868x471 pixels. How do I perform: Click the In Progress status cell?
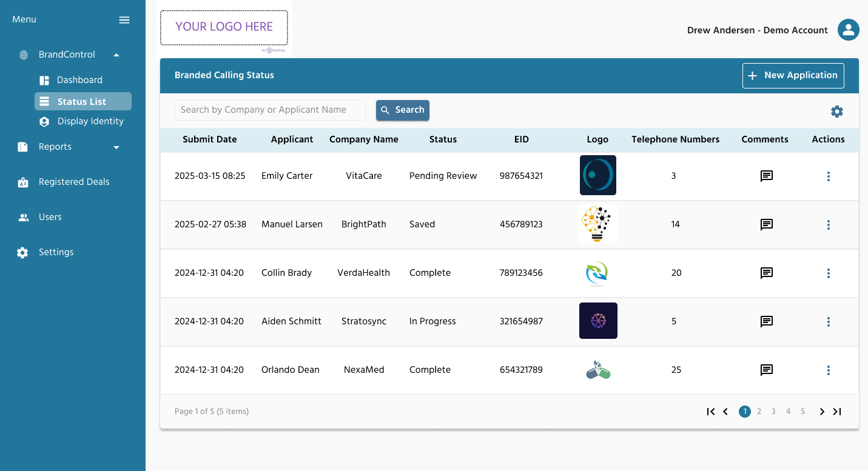(x=432, y=321)
